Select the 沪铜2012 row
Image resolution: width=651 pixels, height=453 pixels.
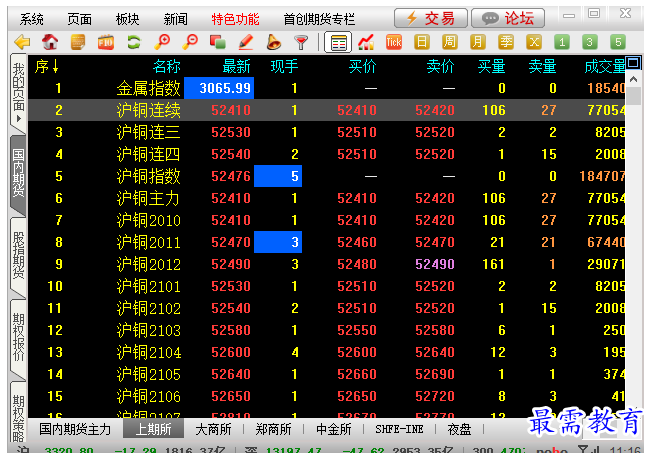[326, 264]
